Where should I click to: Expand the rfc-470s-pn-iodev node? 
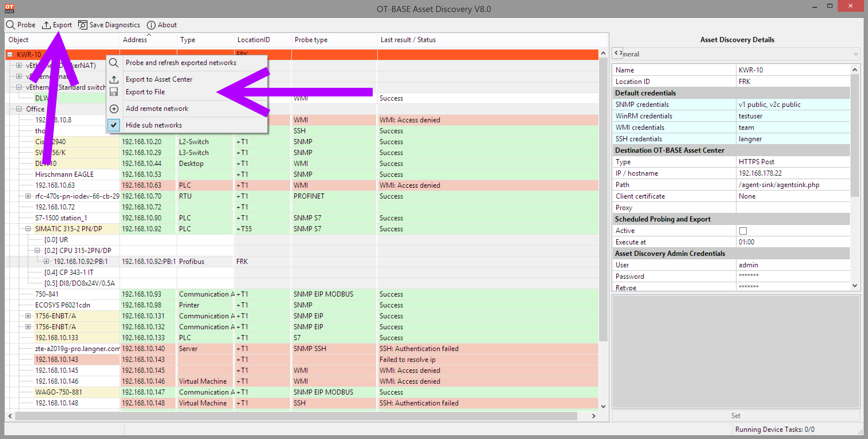(28, 196)
